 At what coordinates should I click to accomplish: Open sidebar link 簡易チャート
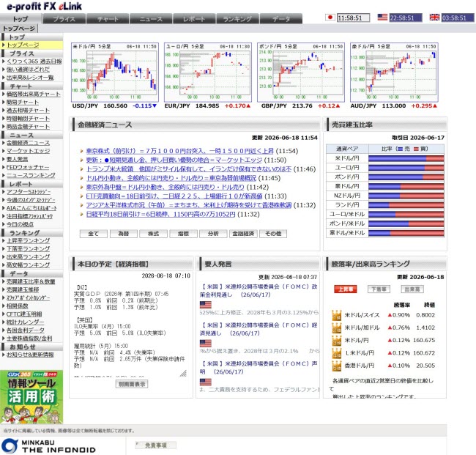23,102
